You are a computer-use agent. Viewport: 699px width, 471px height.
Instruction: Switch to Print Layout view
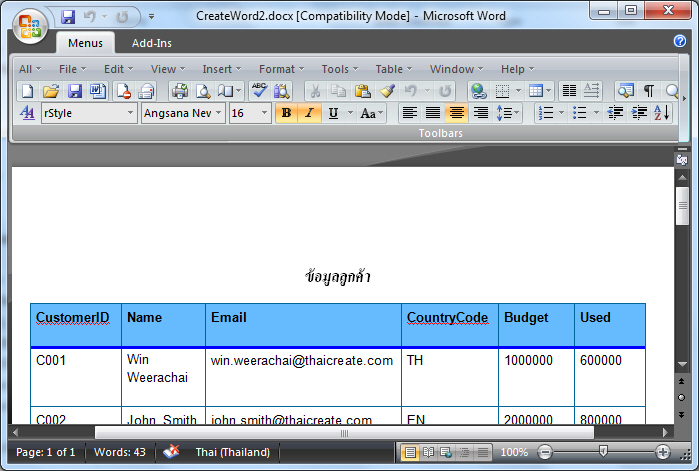(x=410, y=452)
